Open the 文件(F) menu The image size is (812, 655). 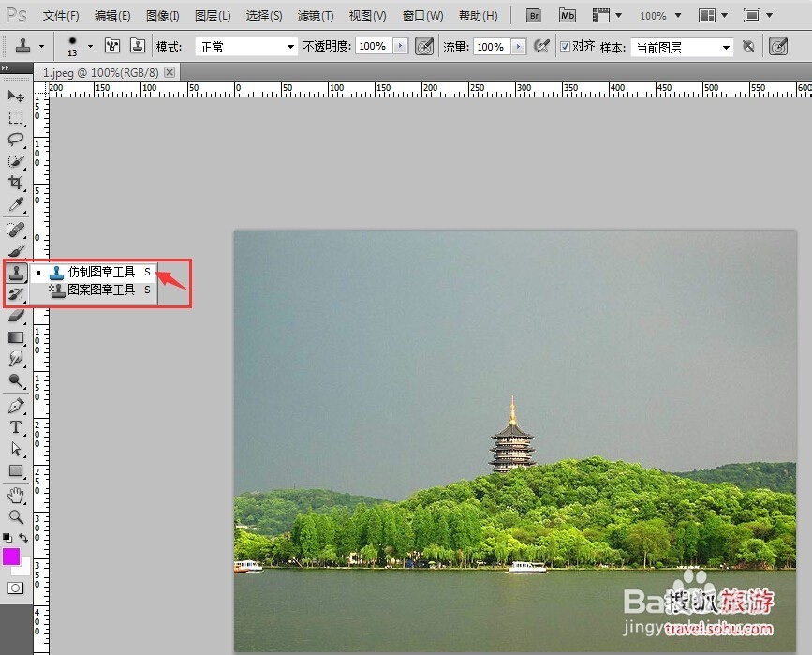click(61, 16)
